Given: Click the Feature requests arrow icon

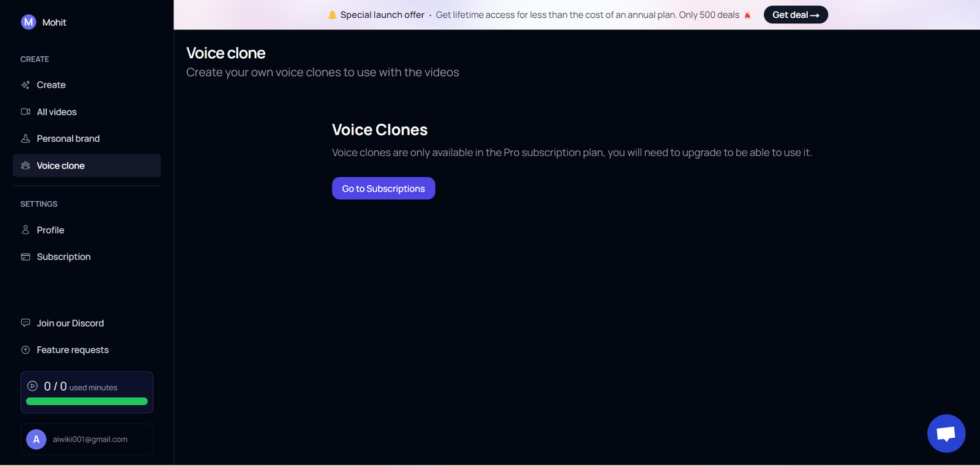Looking at the screenshot, I should tap(26, 350).
